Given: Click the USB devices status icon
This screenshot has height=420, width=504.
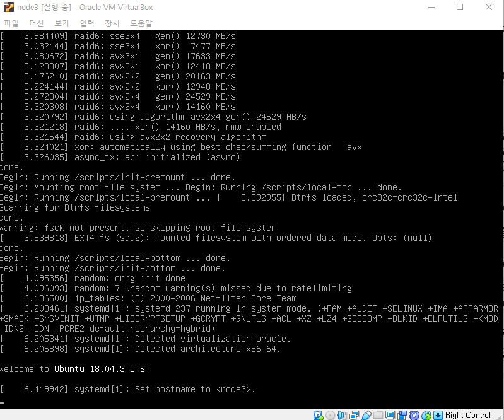Looking at the screenshot, I should pos(366,415).
